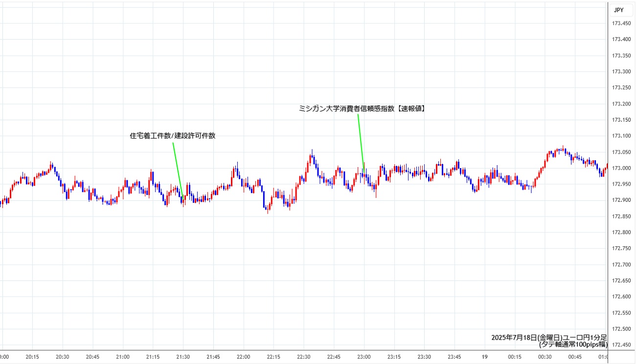
Task: Click the 22:30 time axis label
Action: (303, 357)
